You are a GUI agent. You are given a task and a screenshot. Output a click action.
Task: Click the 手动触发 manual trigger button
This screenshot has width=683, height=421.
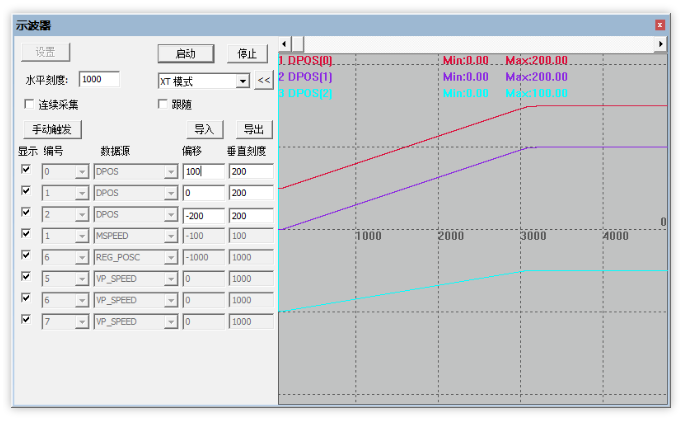pos(52,129)
